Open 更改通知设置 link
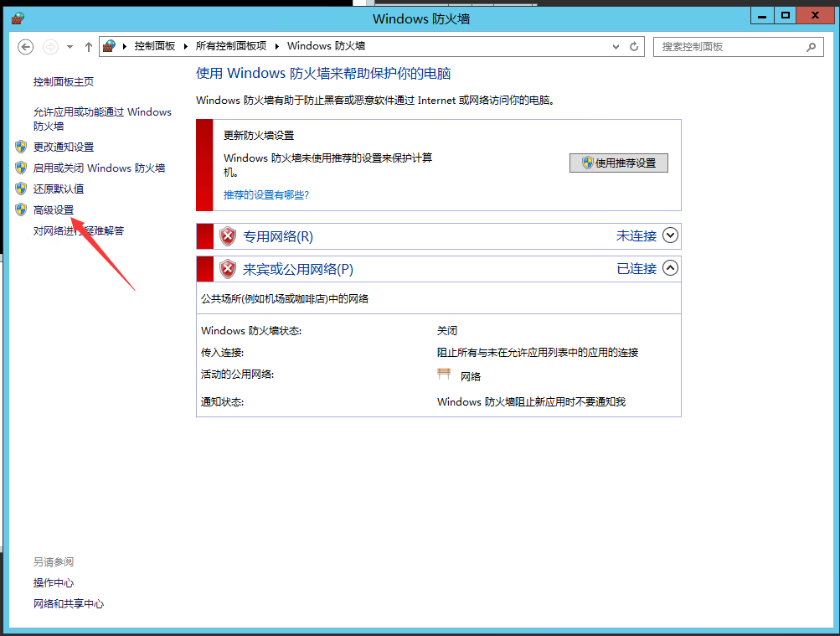The width and height of the screenshot is (840, 636). pyautogui.click(x=63, y=147)
